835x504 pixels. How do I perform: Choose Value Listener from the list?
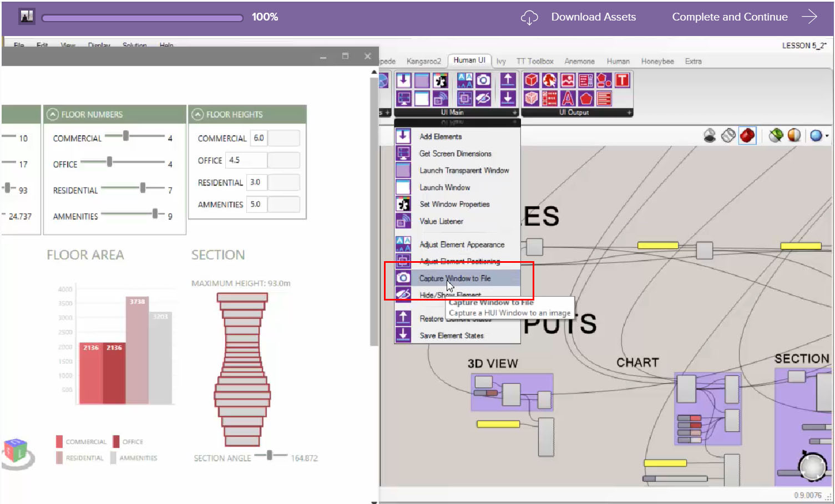click(x=458, y=221)
